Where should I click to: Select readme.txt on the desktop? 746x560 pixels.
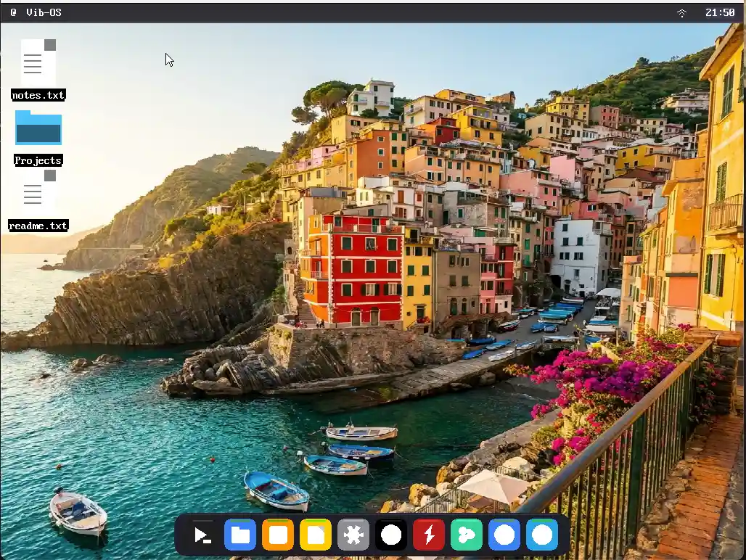[33, 194]
